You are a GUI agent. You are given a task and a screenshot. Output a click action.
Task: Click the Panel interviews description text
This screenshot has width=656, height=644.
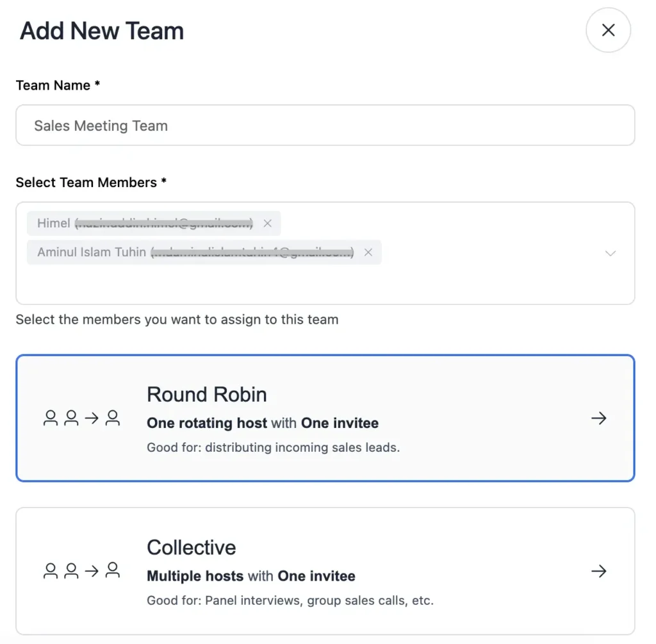click(x=290, y=600)
